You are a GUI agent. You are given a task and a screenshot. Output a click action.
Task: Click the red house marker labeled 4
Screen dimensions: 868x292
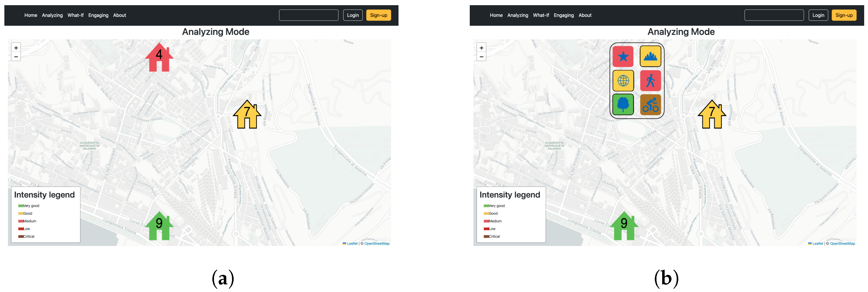tap(159, 58)
